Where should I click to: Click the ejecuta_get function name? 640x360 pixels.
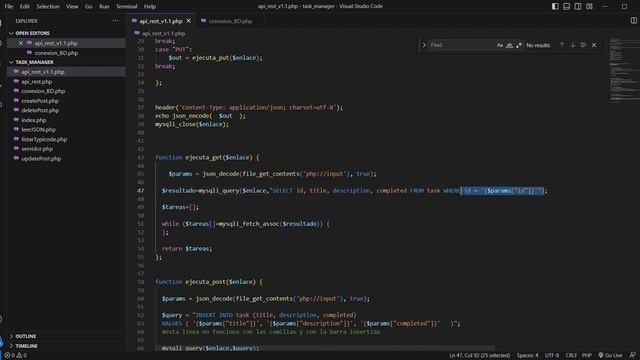point(204,158)
